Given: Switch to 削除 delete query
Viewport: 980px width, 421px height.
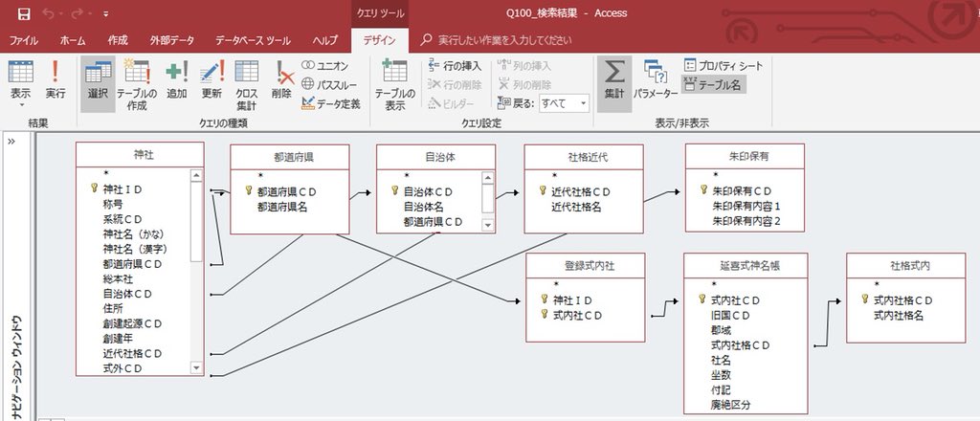Looking at the screenshot, I should [x=282, y=80].
